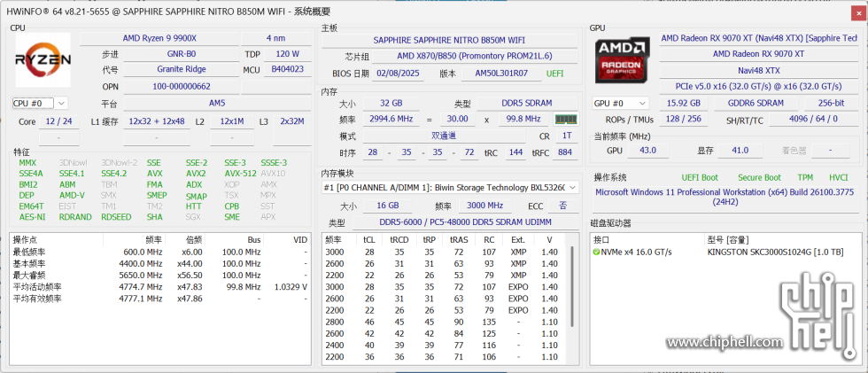The height and width of the screenshot is (373, 868).
Task: Click the Secure Boot status label
Action: coord(759,178)
